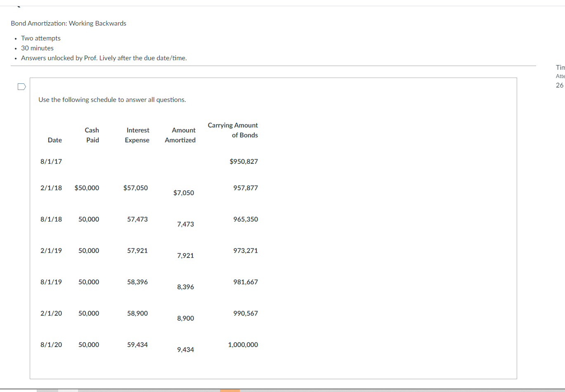This screenshot has height=392, width=565.
Task: Click the interest expense value 58,900
Action: 137,314
